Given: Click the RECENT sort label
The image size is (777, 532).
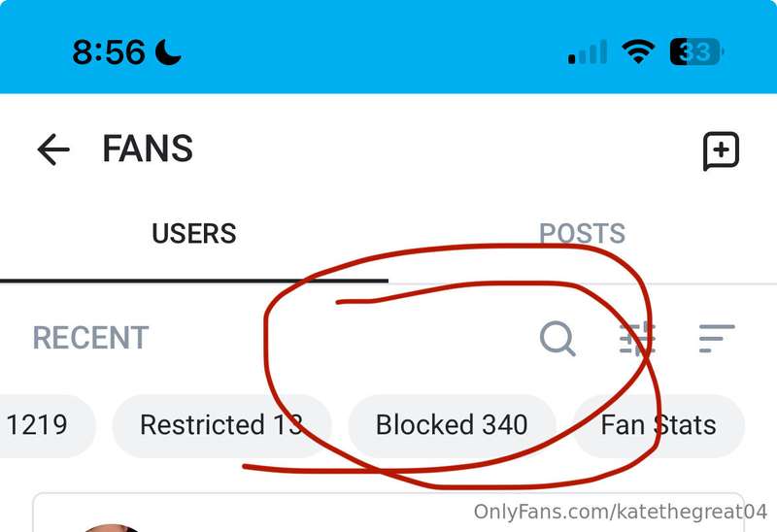Looking at the screenshot, I should coord(90,338).
